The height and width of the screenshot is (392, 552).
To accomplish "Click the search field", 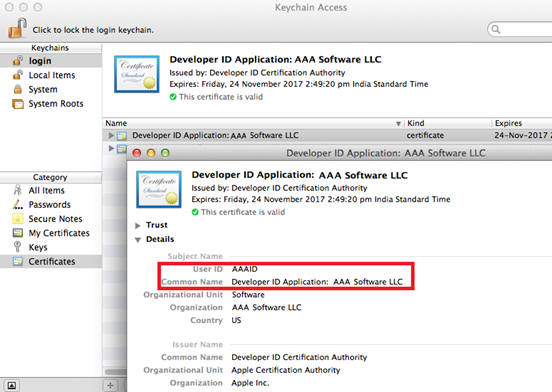I will [x=520, y=29].
